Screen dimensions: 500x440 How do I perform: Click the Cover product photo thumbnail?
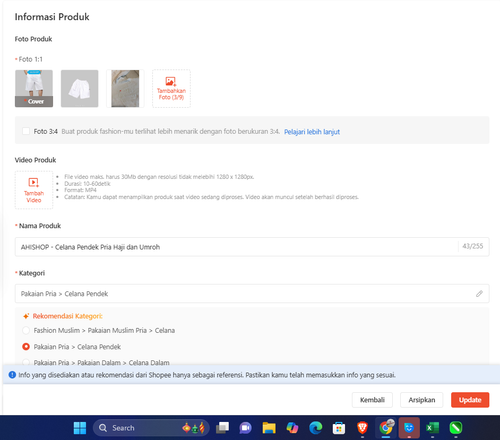tap(34, 88)
